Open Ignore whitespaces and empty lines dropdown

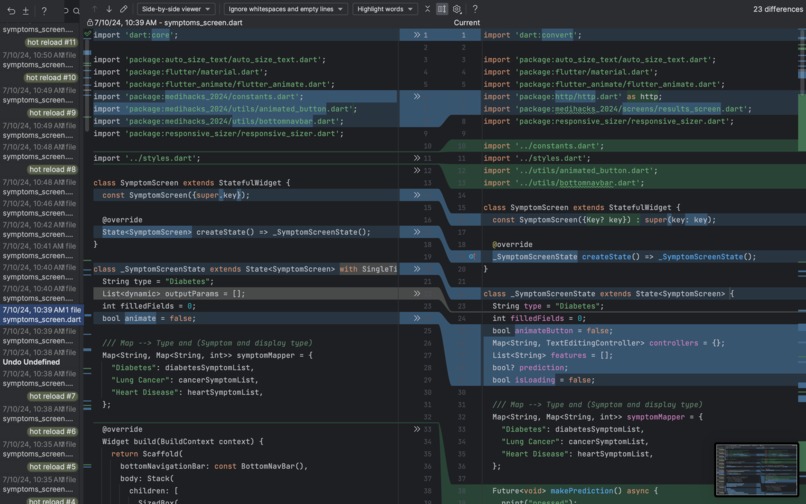(285, 9)
